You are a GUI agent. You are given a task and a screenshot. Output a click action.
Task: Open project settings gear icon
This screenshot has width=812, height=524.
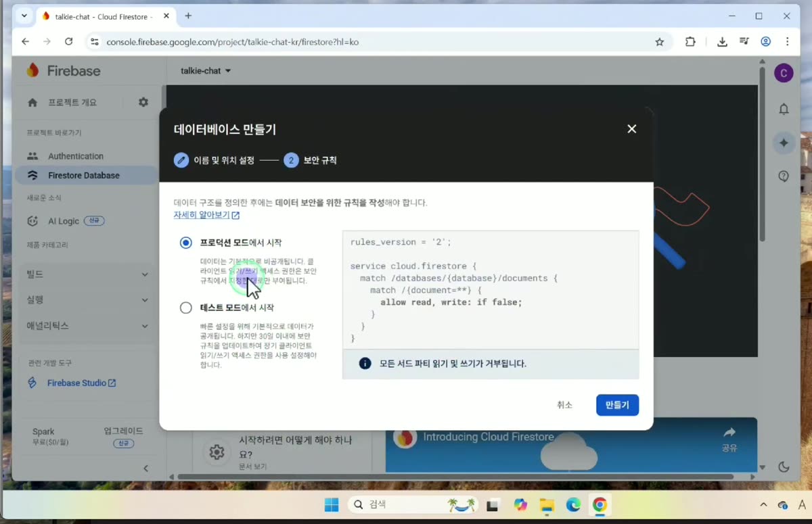coord(143,102)
